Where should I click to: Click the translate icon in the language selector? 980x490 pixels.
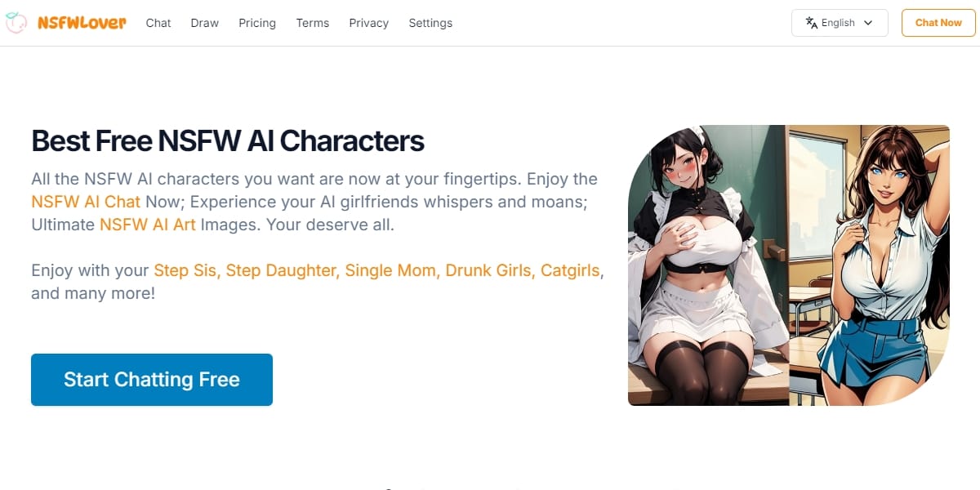[x=812, y=23]
